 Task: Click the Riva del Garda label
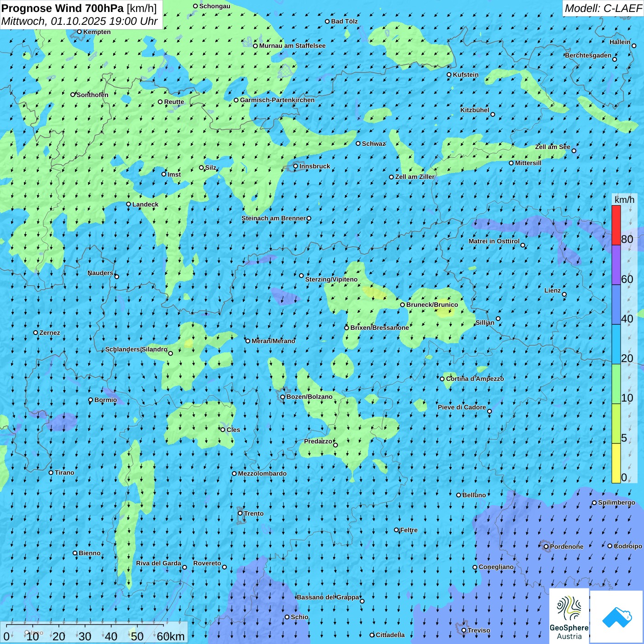point(159,563)
